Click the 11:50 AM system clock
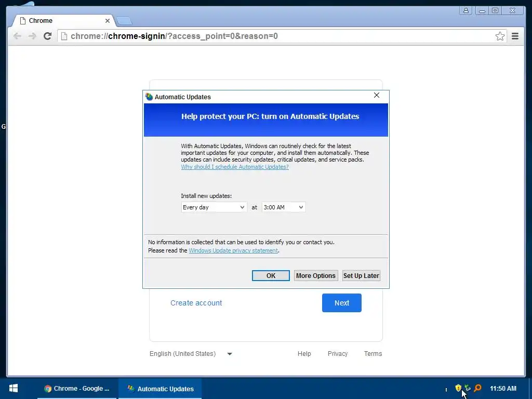This screenshot has height=399, width=532. click(503, 389)
